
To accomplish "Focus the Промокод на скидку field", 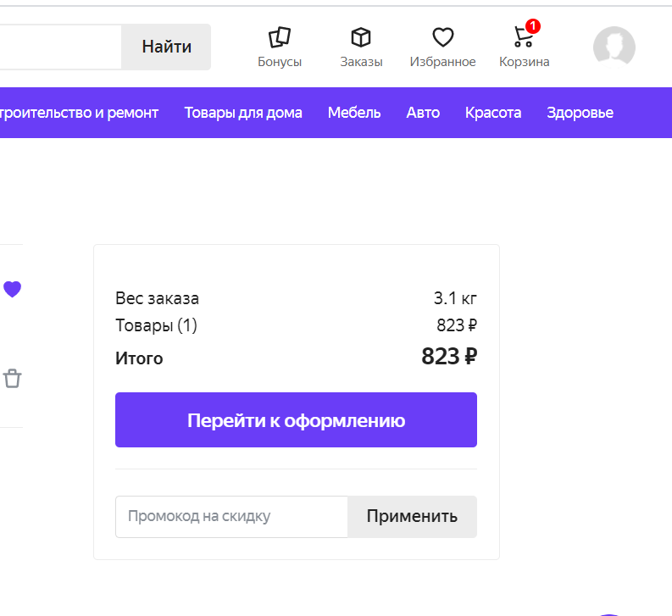I will pos(231,517).
